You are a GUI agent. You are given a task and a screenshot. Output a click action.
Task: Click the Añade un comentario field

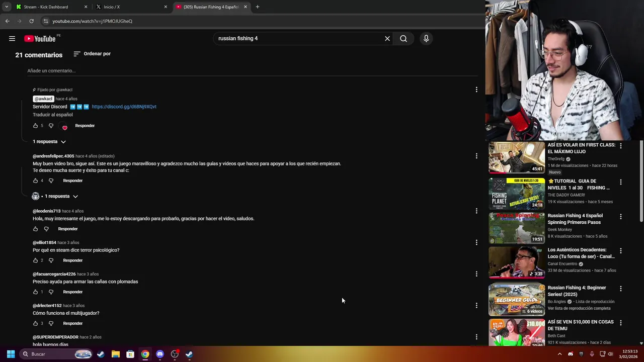tap(252, 71)
